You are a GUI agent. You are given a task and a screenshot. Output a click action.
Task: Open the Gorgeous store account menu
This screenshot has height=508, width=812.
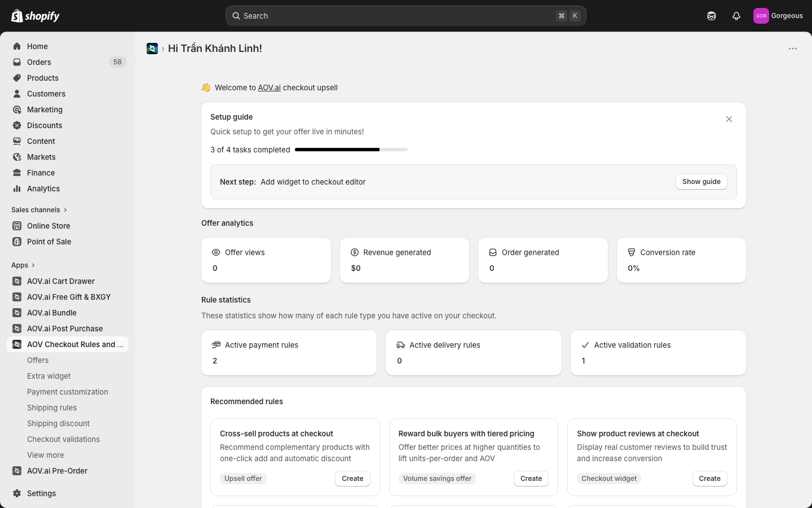click(778, 16)
